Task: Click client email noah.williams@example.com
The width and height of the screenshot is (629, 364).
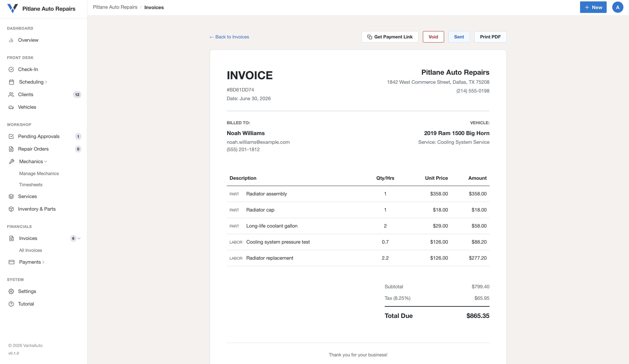Action: pos(258,142)
